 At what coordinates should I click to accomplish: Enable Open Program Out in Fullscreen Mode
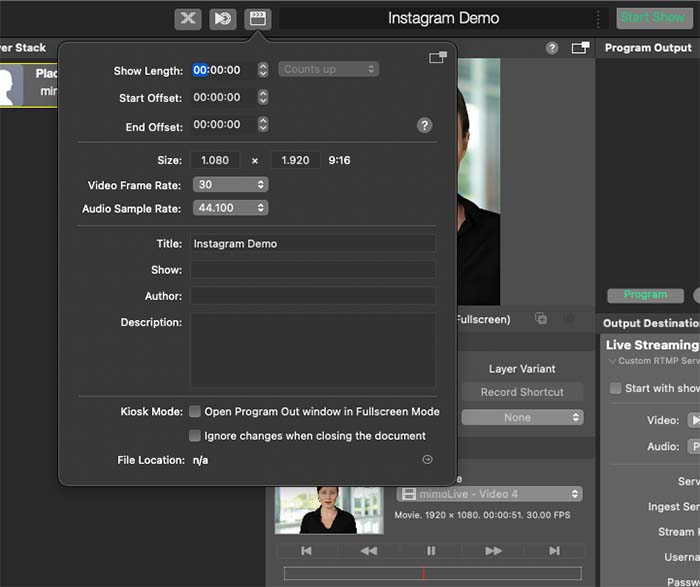click(x=195, y=411)
